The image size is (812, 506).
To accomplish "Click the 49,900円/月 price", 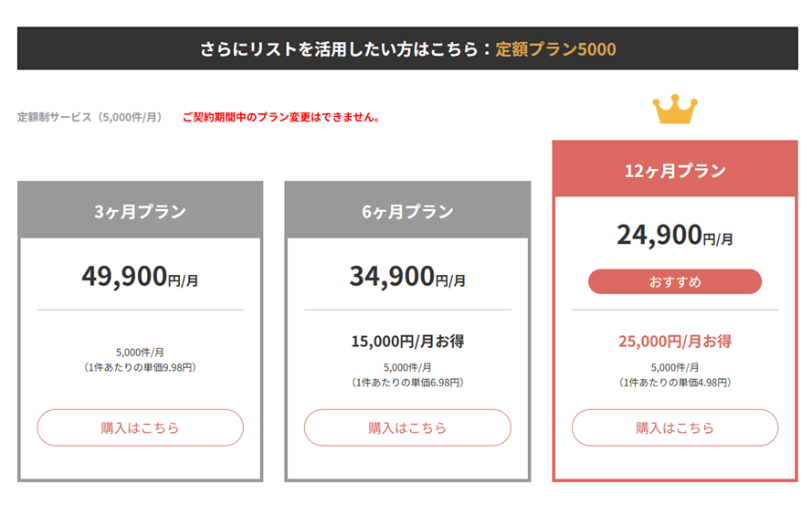I will (140, 276).
